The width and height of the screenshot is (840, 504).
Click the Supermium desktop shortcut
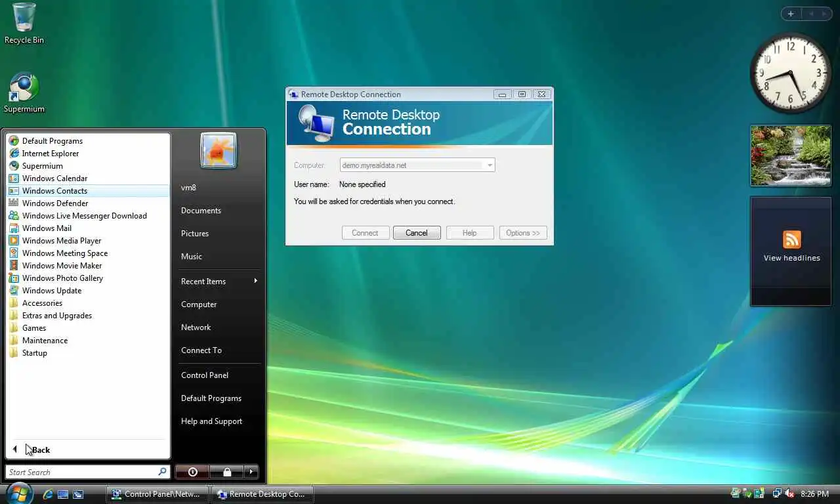point(24,93)
